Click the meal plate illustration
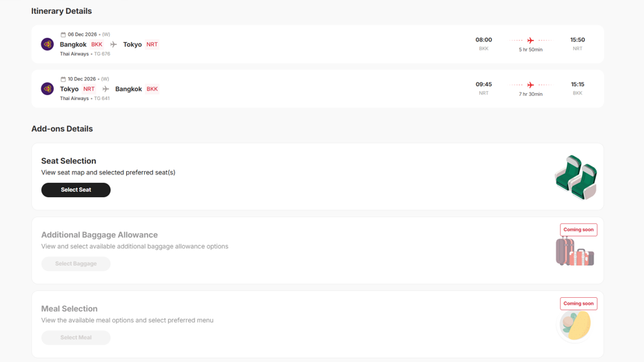 click(575, 325)
